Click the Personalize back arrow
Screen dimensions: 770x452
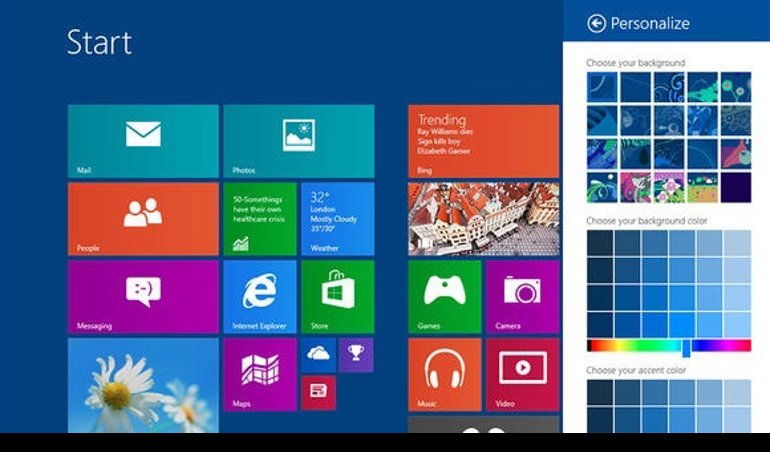(x=596, y=23)
